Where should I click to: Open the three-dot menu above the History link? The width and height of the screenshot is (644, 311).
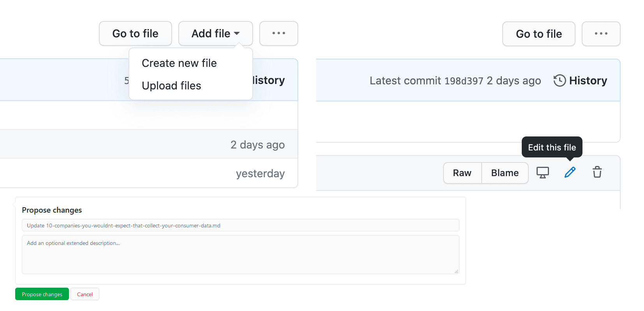pyautogui.click(x=601, y=34)
